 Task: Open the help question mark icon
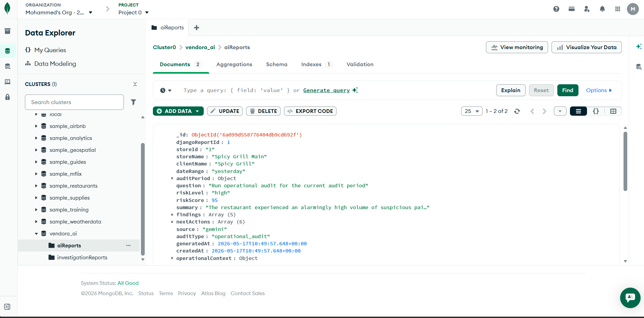pos(556,9)
